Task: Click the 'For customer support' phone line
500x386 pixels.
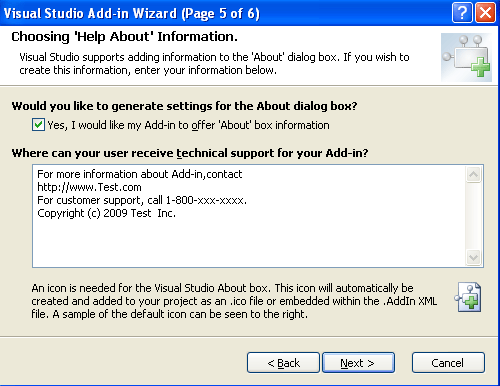Action: tap(142, 200)
